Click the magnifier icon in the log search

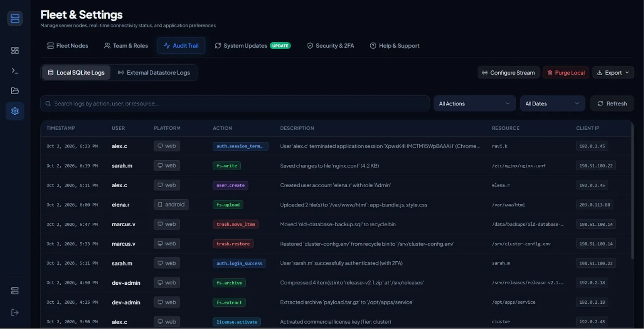pyautogui.click(x=48, y=103)
